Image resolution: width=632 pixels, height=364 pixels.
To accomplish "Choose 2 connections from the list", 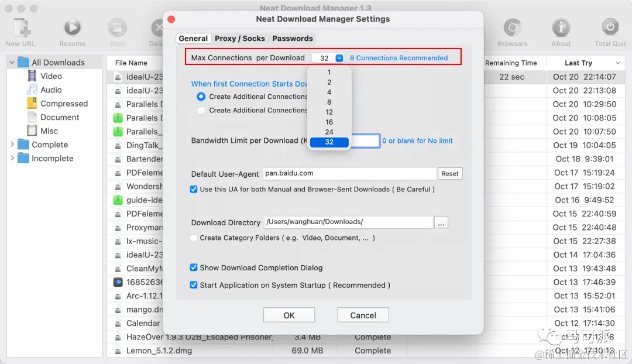I will (x=329, y=83).
